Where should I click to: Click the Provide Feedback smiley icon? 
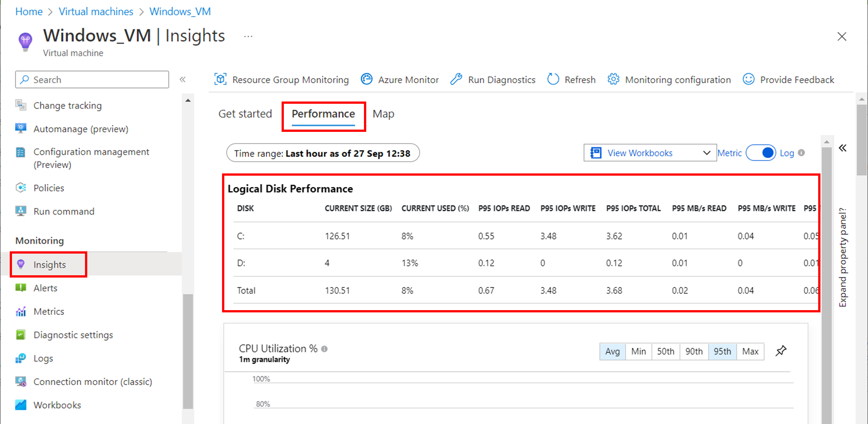pyautogui.click(x=748, y=79)
